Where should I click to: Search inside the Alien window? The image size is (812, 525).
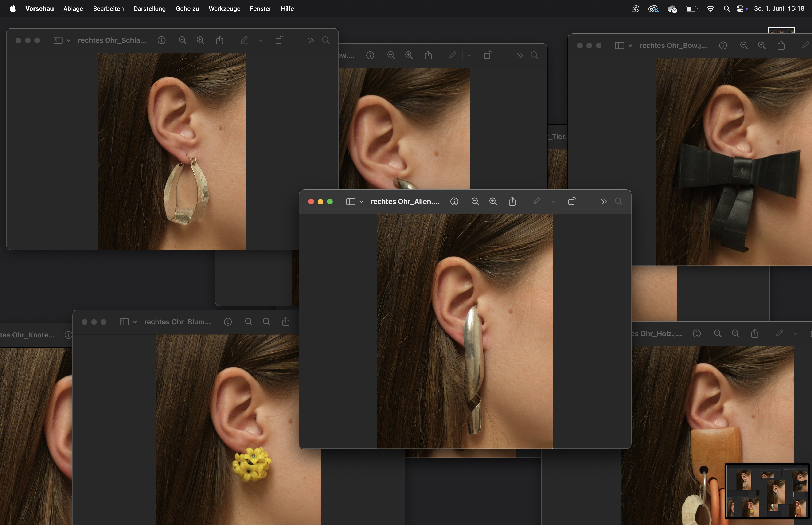[x=618, y=201]
